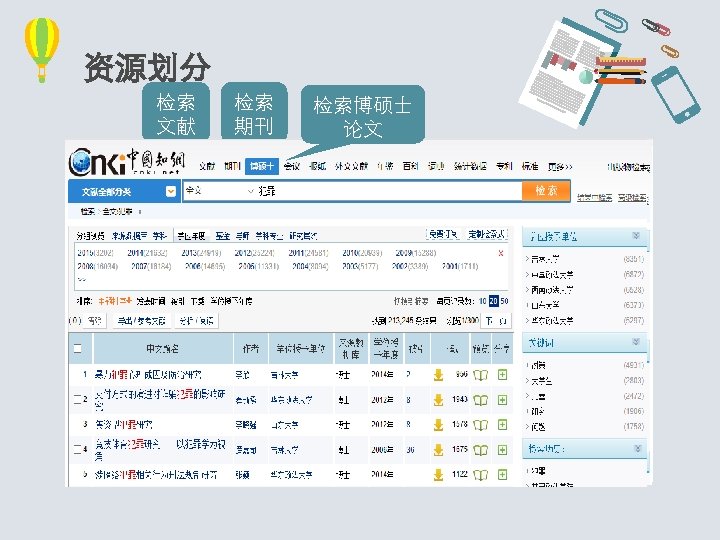This screenshot has height=540, width=720.
Task: Switch to the 会议 database tab
Action: pyautogui.click(x=292, y=166)
